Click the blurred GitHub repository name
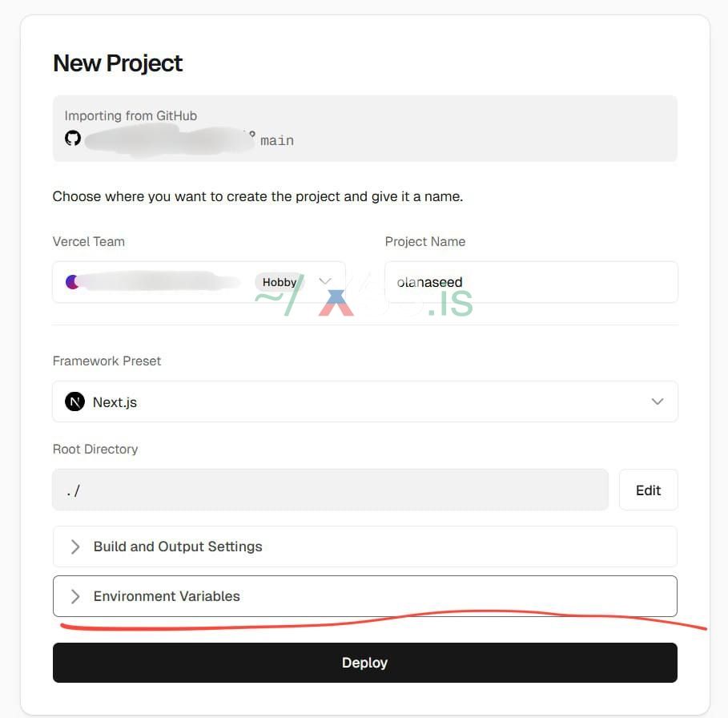This screenshot has height=718, width=728. click(x=167, y=140)
